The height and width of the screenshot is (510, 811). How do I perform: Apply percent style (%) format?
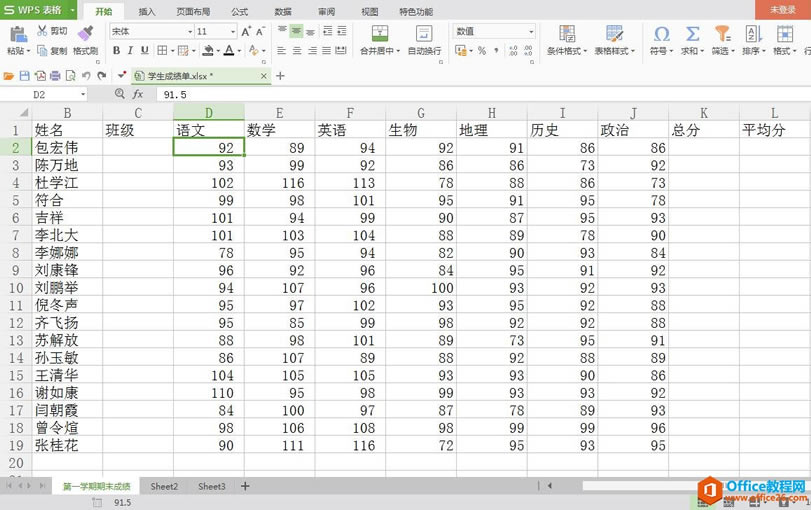click(482, 51)
